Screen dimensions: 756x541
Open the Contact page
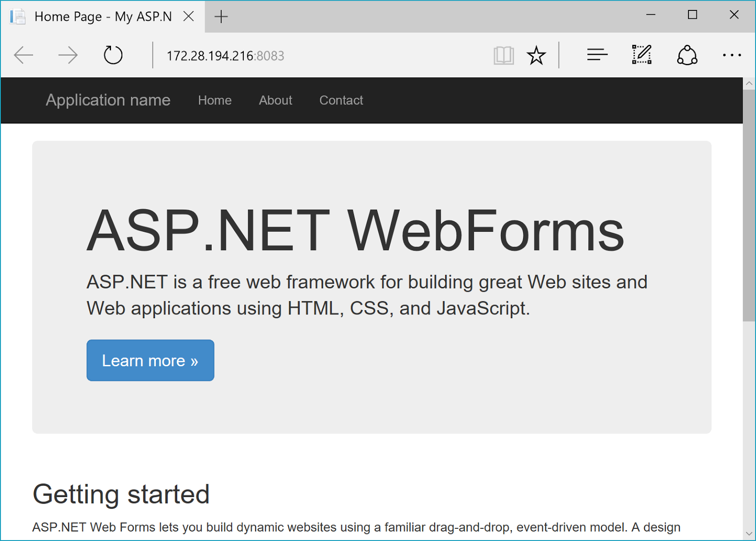(341, 100)
